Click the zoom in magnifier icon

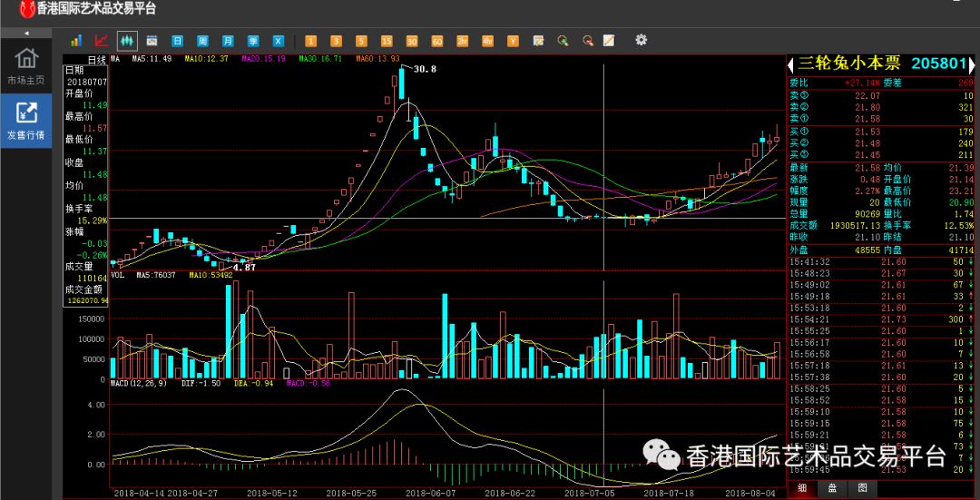click(563, 41)
